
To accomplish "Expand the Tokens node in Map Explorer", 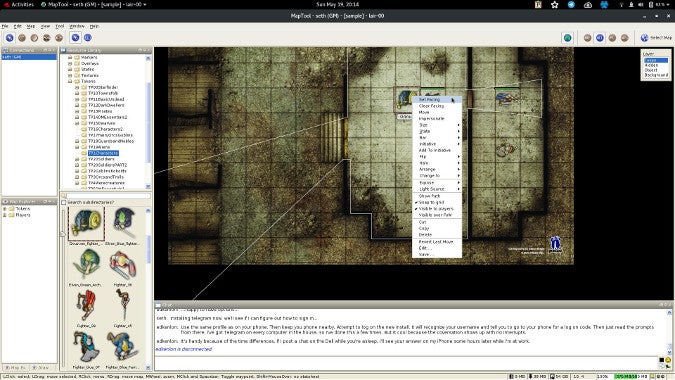I will pos(5,209).
